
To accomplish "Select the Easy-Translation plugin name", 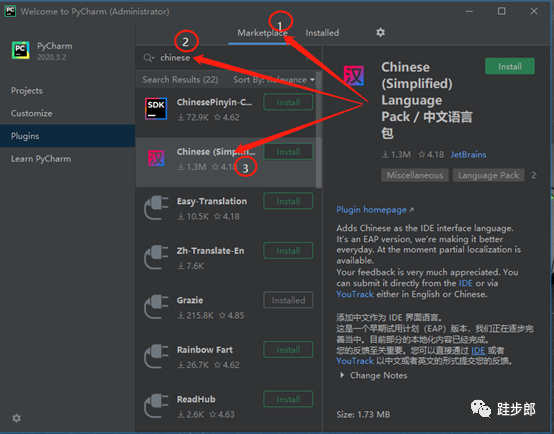I will [212, 201].
